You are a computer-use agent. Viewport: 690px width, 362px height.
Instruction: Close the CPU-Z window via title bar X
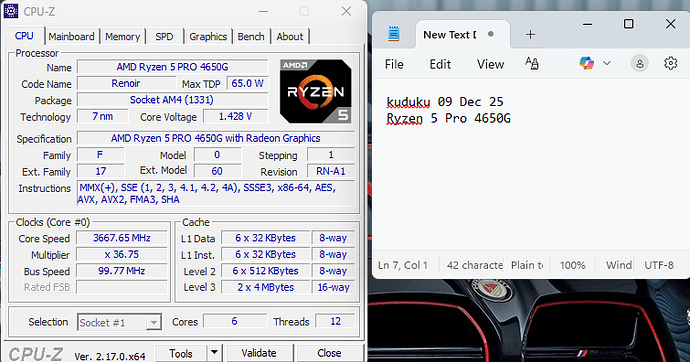pyautogui.click(x=346, y=11)
